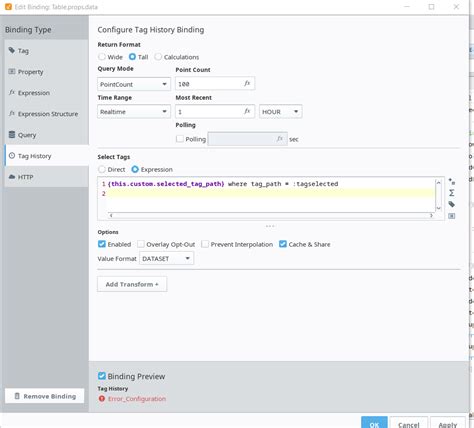474x428 pixels.
Task: Click the Query database icon in sidebar
Action: (12, 134)
